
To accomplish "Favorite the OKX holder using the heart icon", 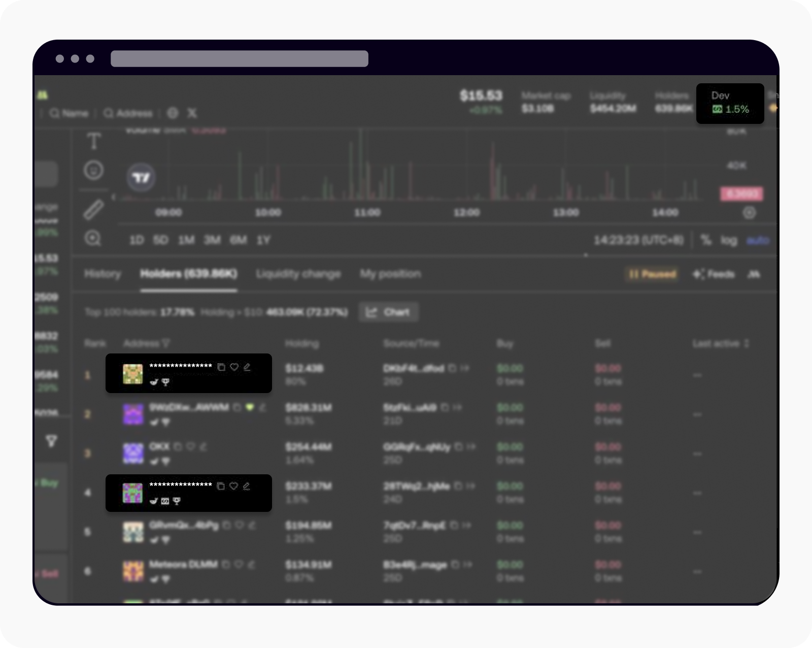I will 190,446.
